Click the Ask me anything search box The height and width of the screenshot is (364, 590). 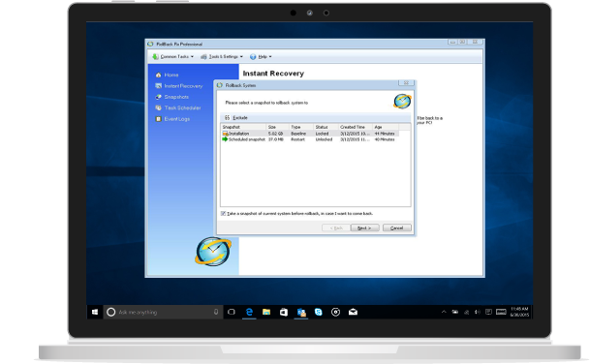163,312
